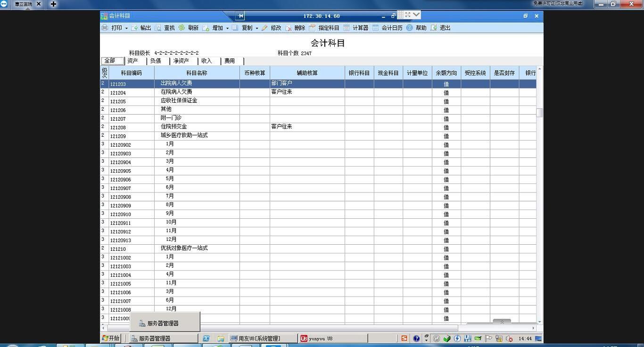This screenshot has height=347, width=644.
Task: Click the vertical scrollbar thumb of the table
Action: [539, 113]
